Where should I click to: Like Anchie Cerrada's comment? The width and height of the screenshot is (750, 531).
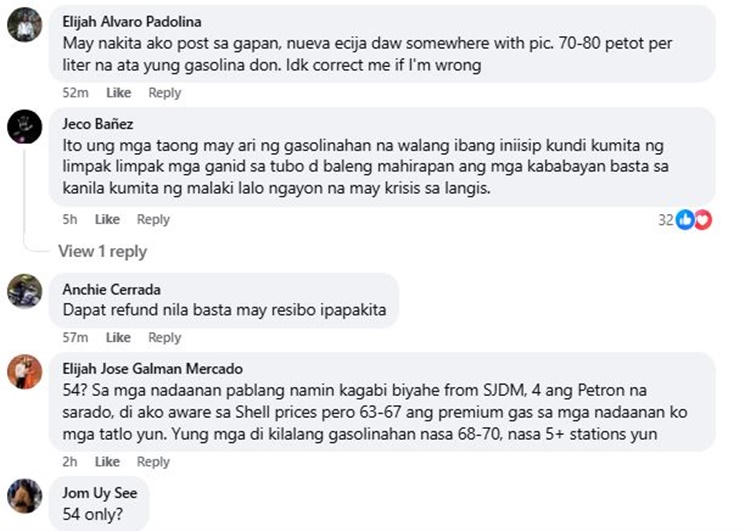click(x=119, y=338)
